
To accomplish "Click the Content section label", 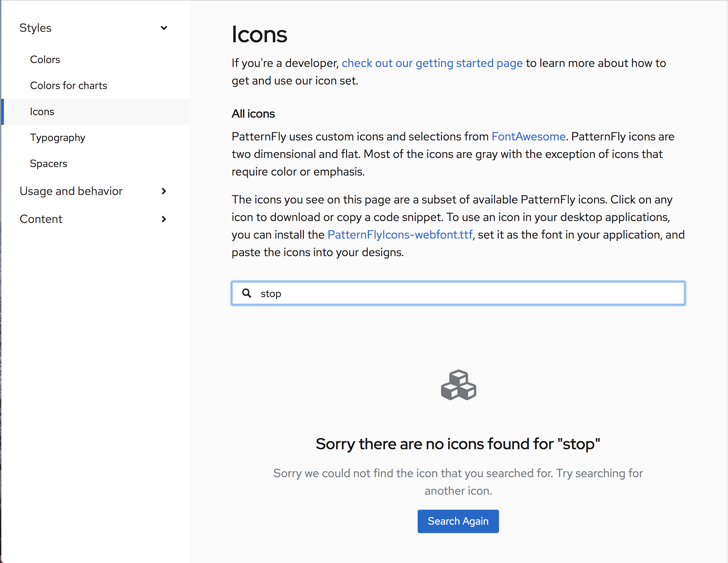I will (x=41, y=219).
